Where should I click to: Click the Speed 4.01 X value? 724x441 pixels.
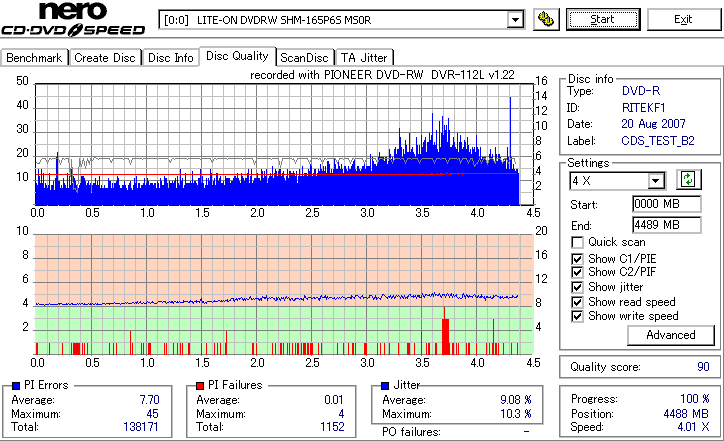point(693,427)
